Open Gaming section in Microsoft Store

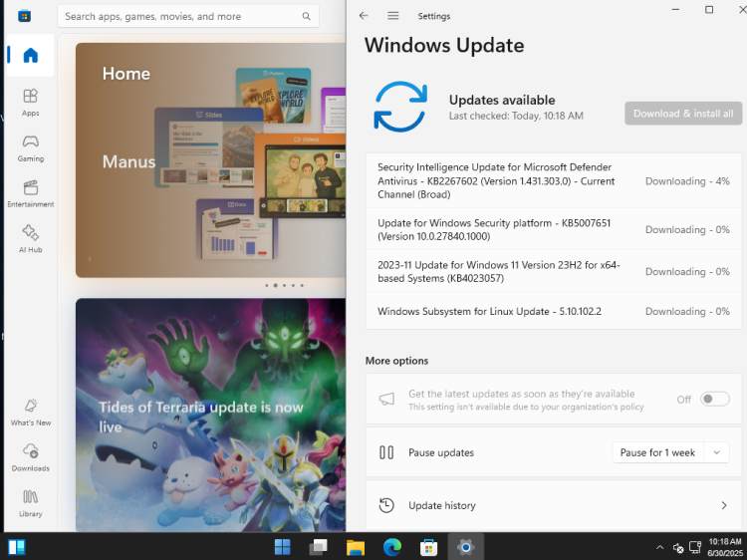(31, 147)
